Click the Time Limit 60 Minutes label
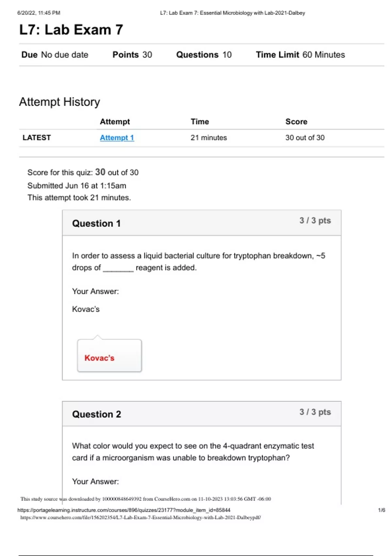 [x=300, y=55]
